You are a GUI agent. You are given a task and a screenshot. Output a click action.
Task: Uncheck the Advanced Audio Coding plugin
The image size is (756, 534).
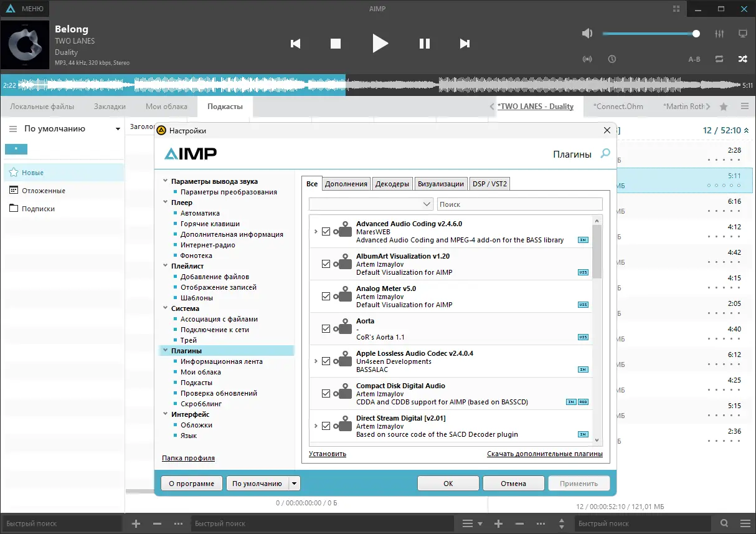326,231
